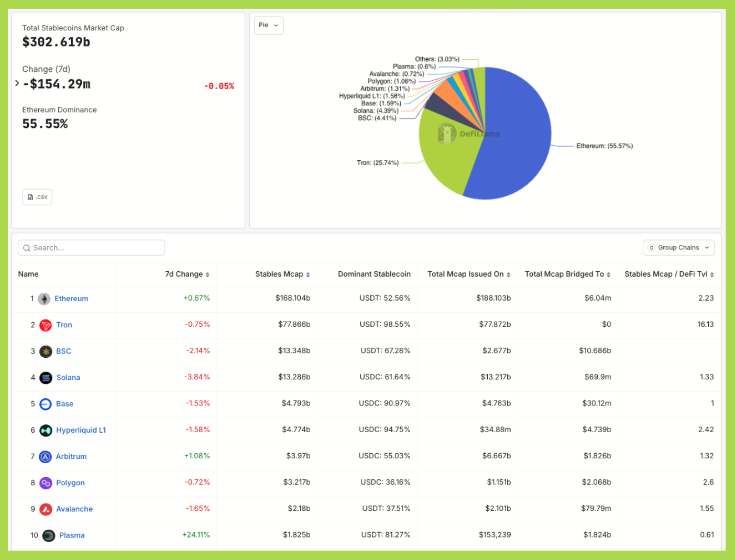Toggle sorting on Total Mcap Issued On
Image resolution: width=735 pixels, height=560 pixels.
508,274
